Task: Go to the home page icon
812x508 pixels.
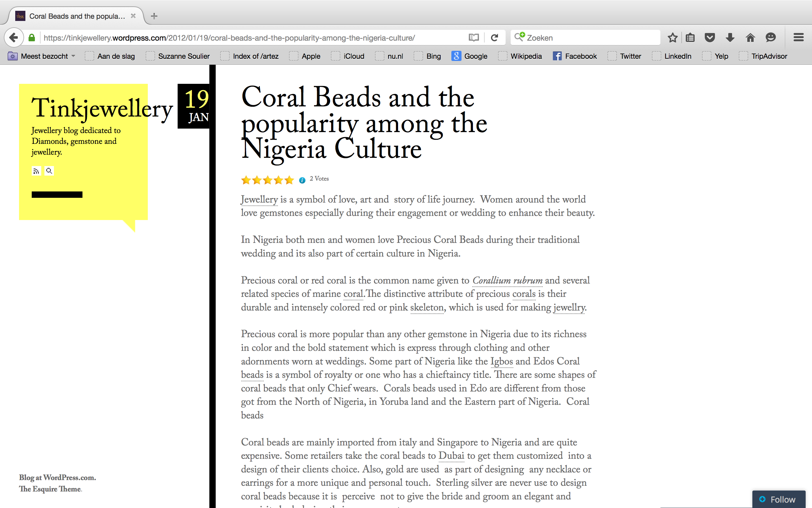Action: point(750,38)
